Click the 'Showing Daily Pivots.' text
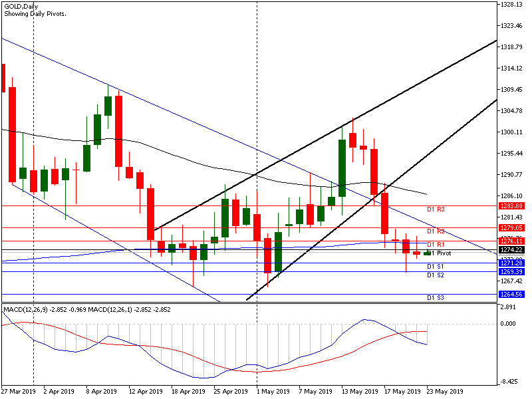 (35, 14)
